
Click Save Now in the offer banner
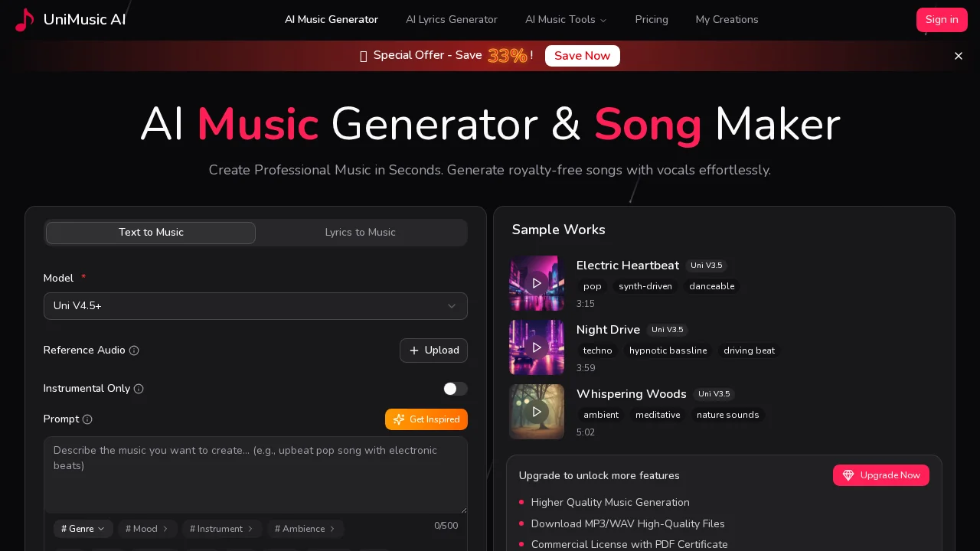coord(582,56)
